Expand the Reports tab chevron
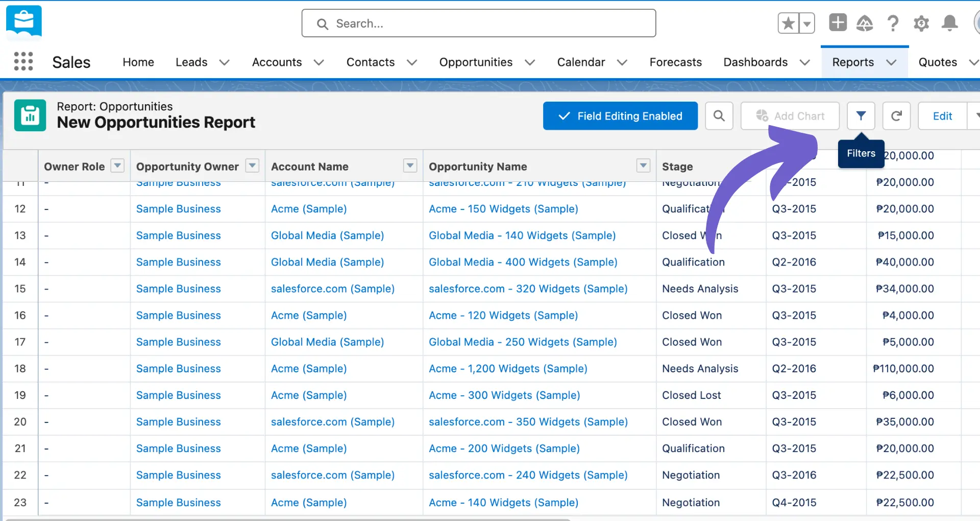Screen dimensions: 980x521 pyautogui.click(x=891, y=62)
